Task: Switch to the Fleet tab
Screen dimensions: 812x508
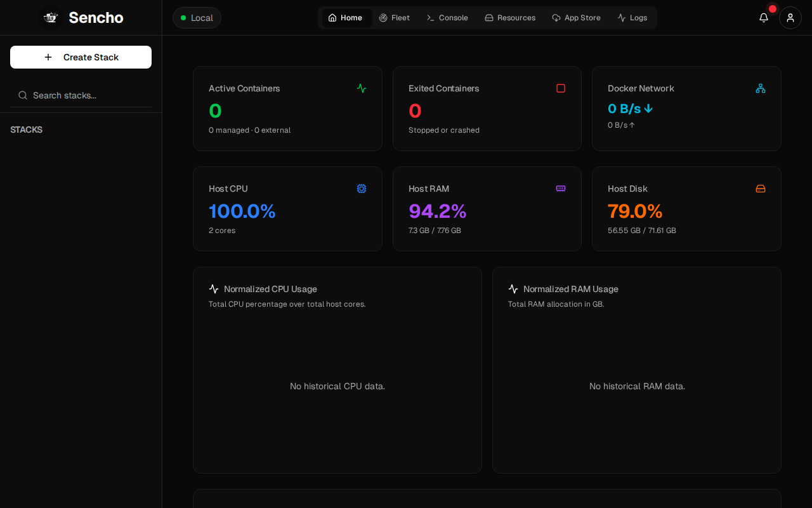Action: [x=394, y=18]
